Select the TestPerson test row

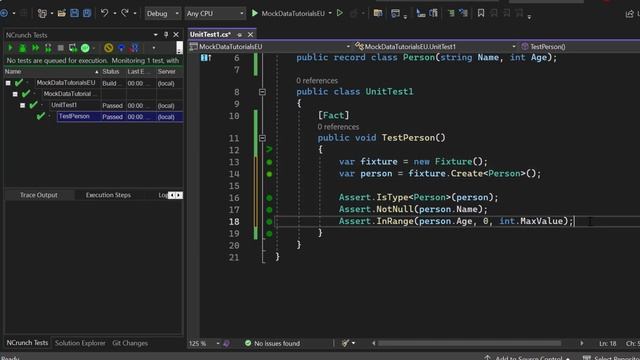tap(120, 117)
